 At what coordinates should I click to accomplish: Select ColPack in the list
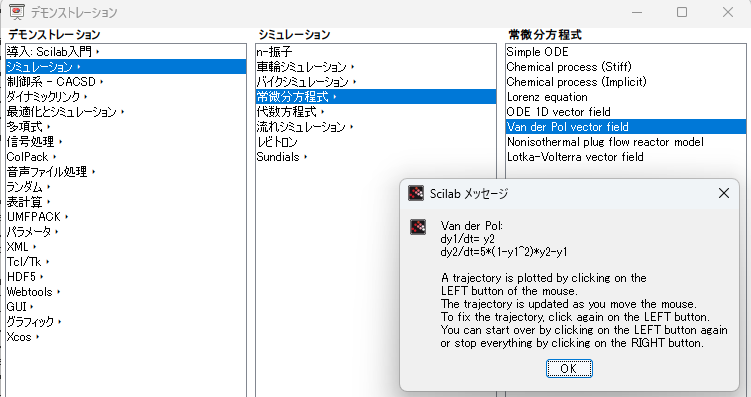126,157
